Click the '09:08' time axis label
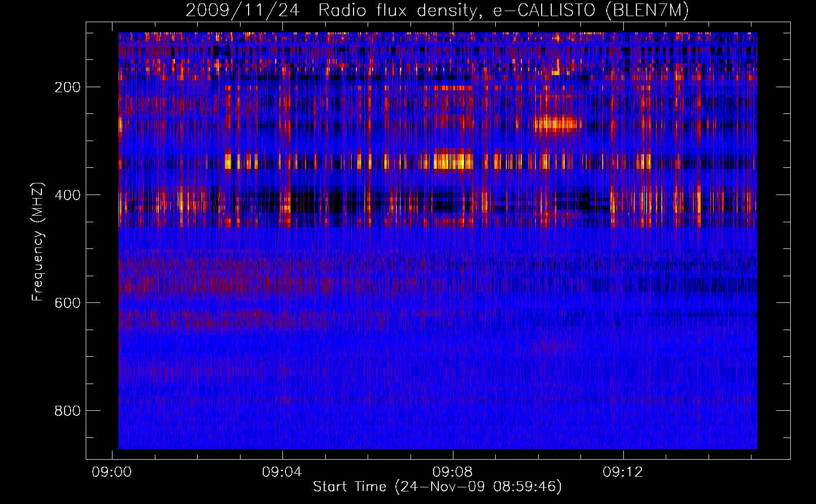The width and height of the screenshot is (816, 504). [x=452, y=472]
